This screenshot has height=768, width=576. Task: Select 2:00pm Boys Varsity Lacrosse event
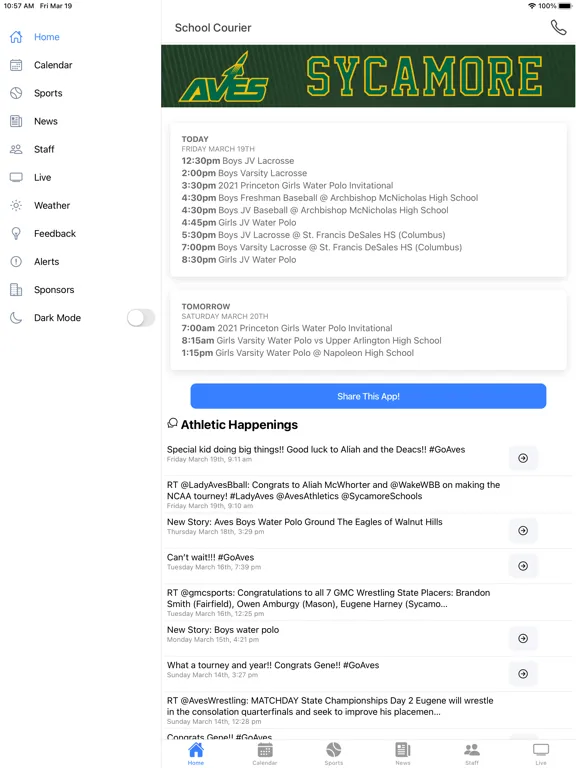244,173
